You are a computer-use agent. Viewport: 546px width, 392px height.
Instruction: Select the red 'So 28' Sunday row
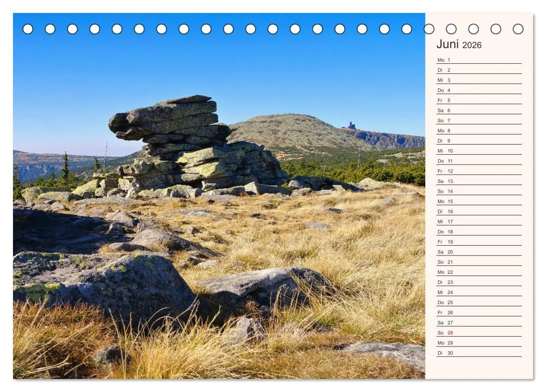click(x=479, y=333)
